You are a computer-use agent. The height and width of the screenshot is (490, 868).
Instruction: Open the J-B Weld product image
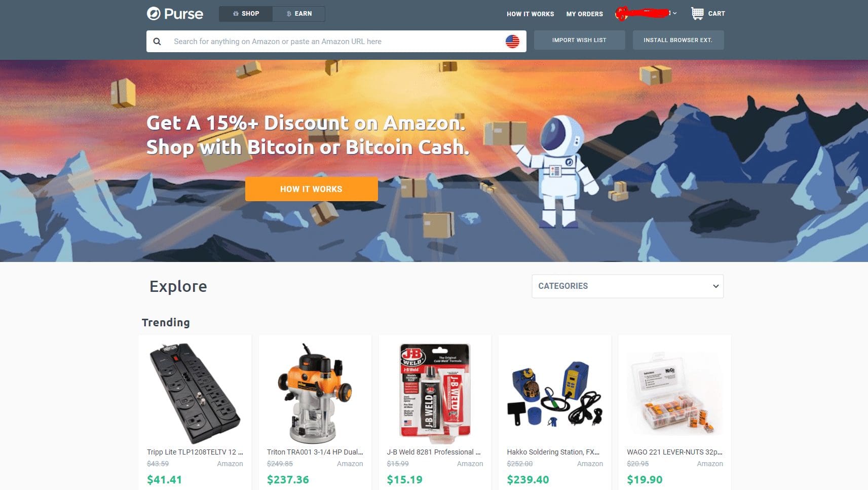(435, 390)
